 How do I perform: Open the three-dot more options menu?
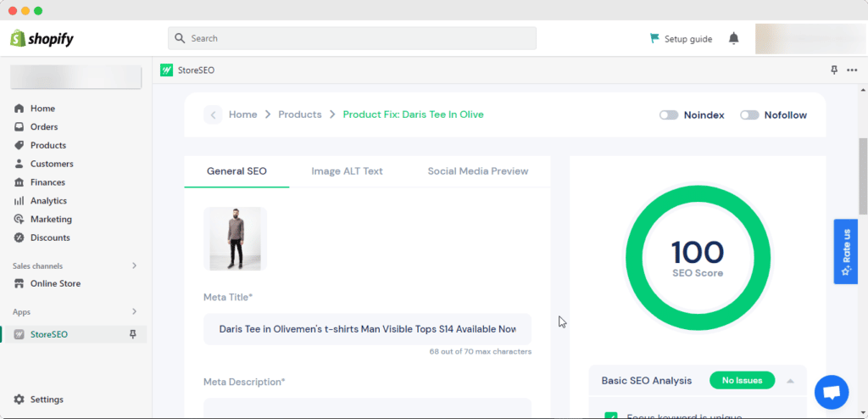coord(852,70)
